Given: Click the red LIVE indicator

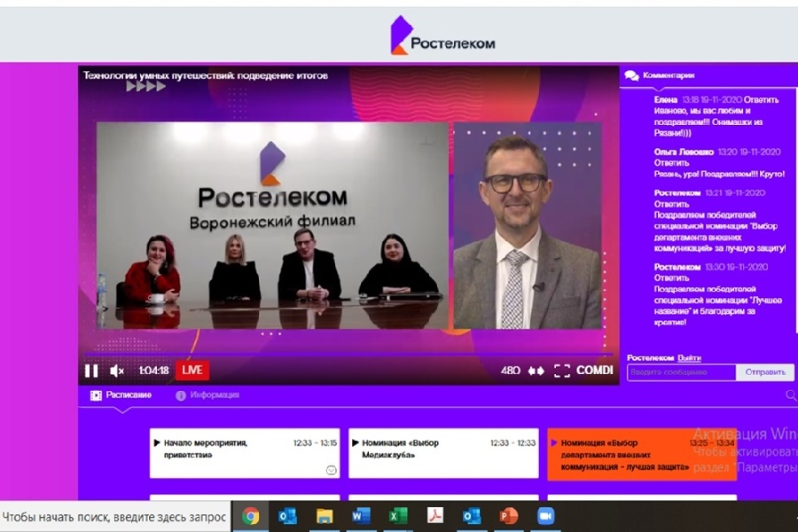Looking at the screenshot, I should [x=192, y=370].
